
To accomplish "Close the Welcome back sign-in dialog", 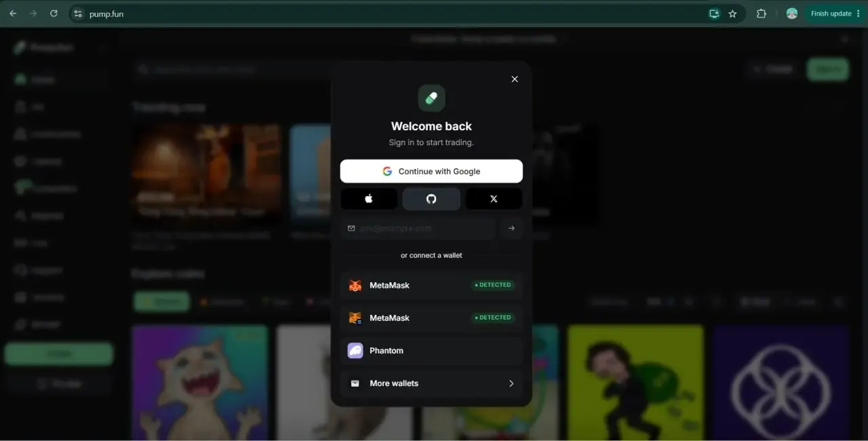I will click(x=515, y=79).
